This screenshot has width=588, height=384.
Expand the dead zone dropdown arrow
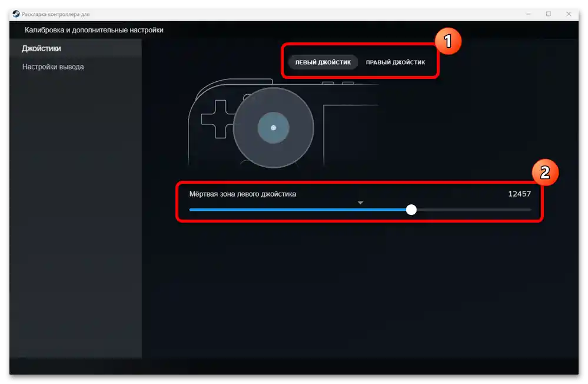[360, 201]
